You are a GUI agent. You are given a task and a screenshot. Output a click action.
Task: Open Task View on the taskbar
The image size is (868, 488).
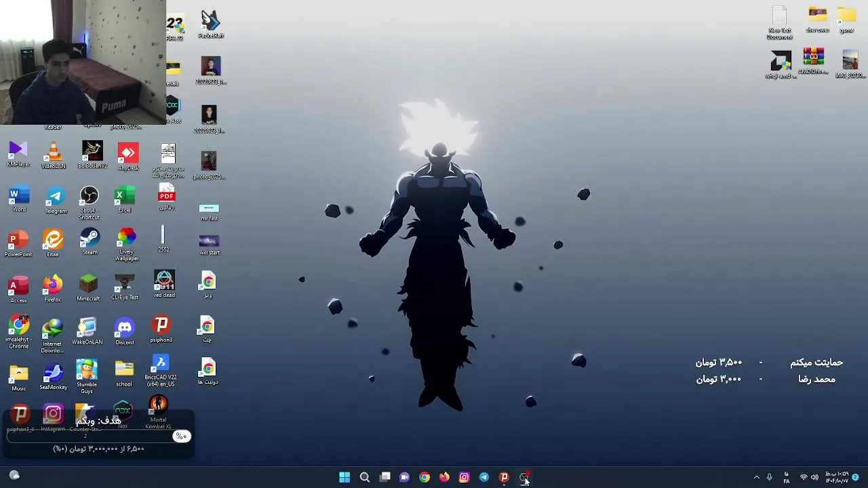click(384, 477)
